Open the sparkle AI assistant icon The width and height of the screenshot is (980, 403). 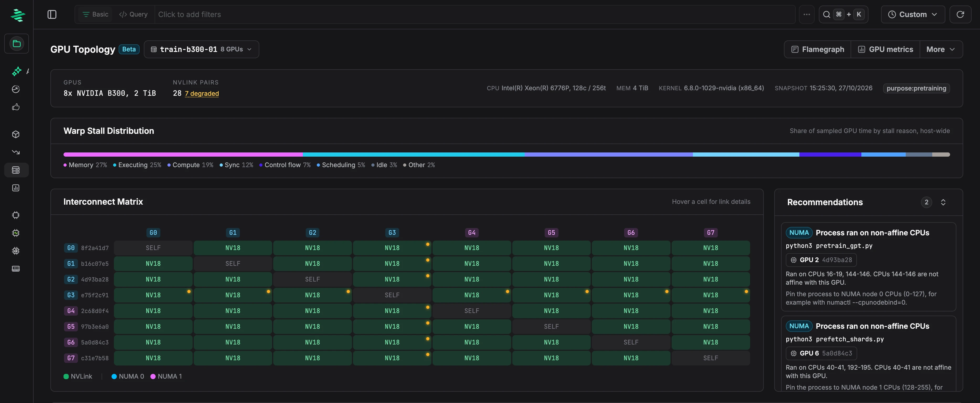[x=16, y=71]
